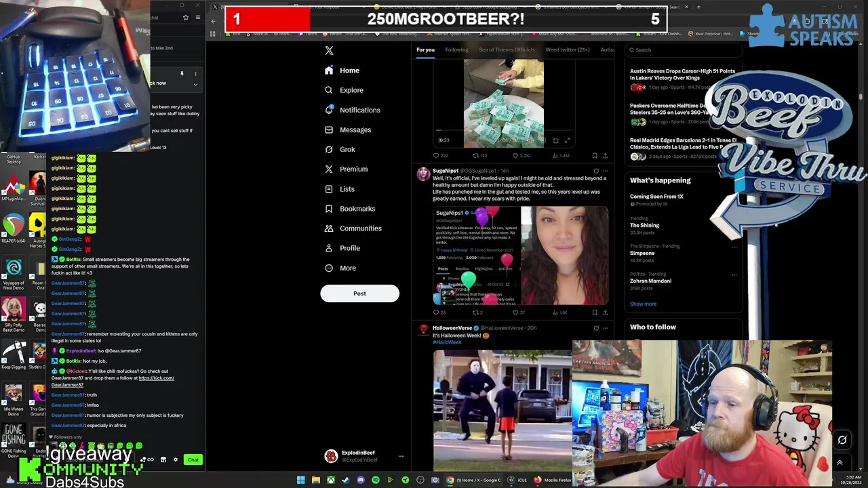Image resolution: width=868 pixels, height=488 pixels.
Task: Enter fullscreen on the money video
Action: click(567, 140)
